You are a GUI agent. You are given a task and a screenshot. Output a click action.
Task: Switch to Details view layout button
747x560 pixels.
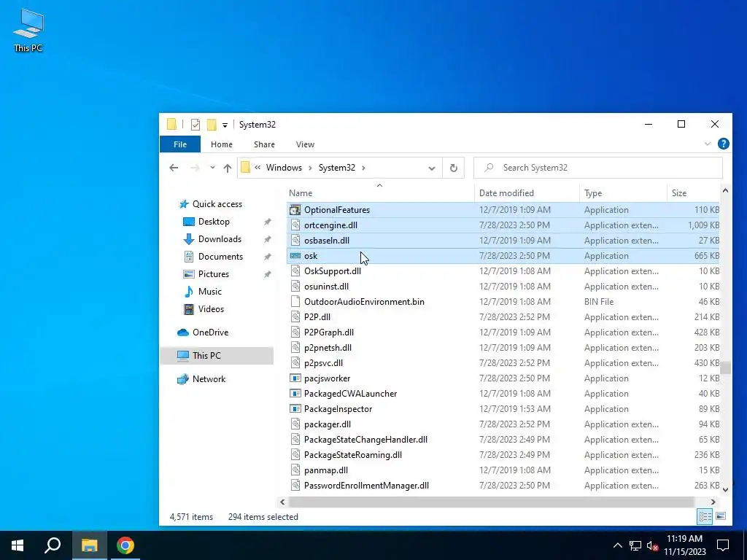point(705,517)
